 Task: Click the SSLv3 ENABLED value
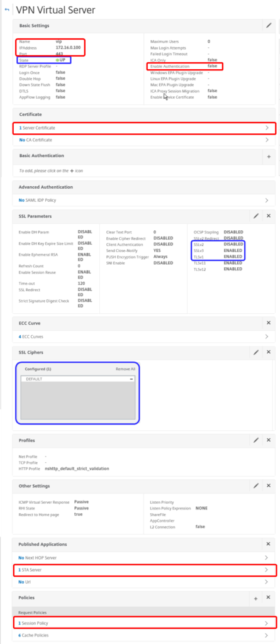[233, 250]
